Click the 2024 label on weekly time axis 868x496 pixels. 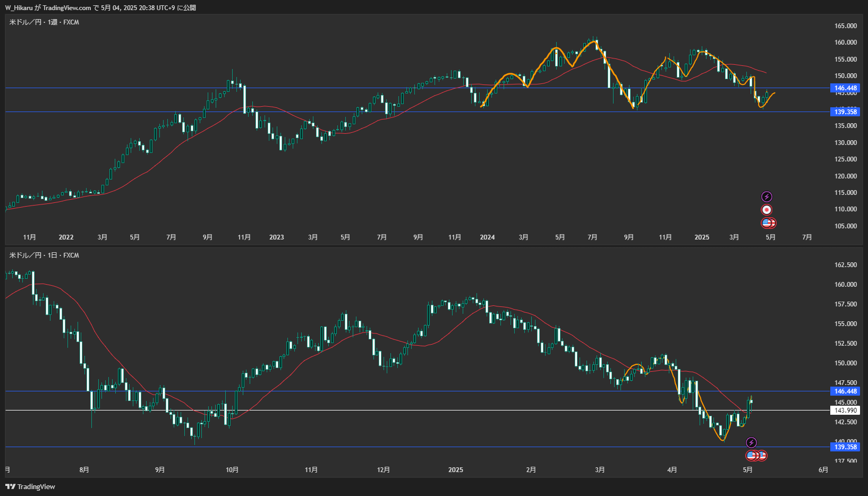click(487, 237)
